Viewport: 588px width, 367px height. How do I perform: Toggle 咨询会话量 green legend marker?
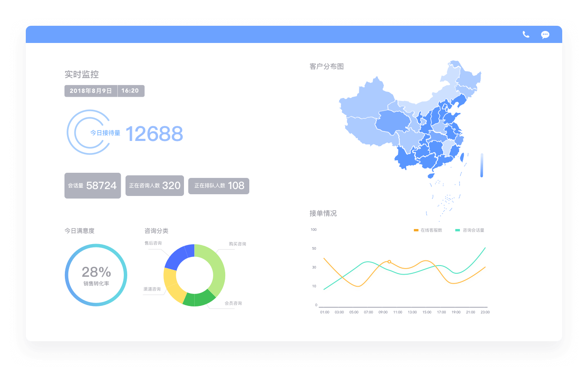tap(457, 230)
